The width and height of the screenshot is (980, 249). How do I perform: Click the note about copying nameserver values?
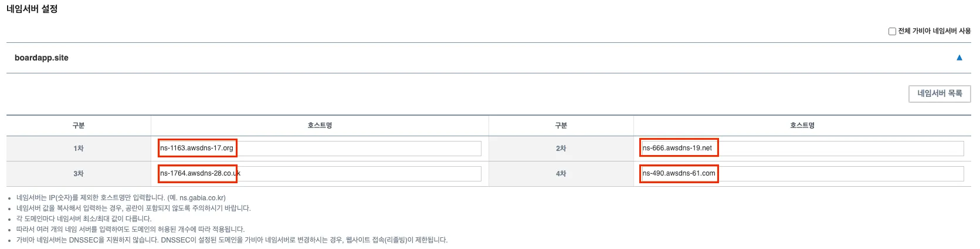pos(134,208)
